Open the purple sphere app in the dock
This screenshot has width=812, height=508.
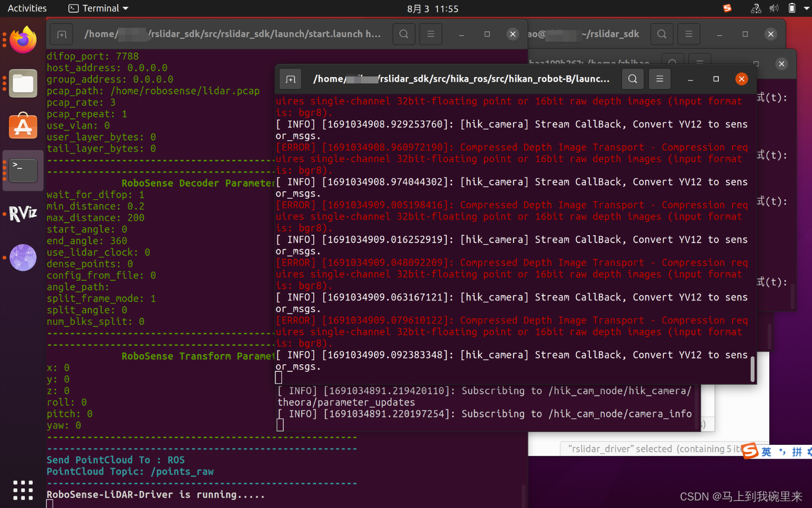(23, 257)
